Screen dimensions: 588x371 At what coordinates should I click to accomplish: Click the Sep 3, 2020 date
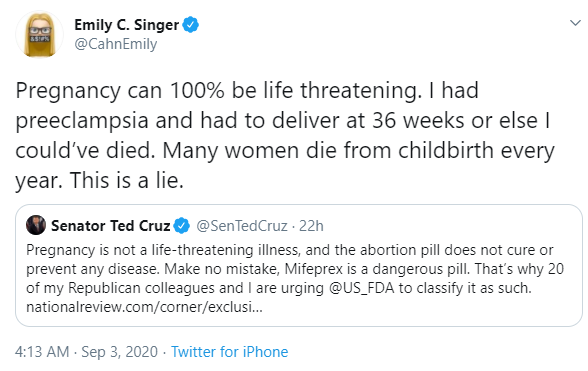tap(120, 351)
